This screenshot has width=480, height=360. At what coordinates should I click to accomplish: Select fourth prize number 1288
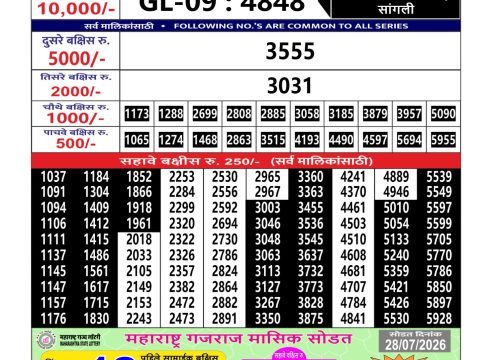pos(171,114)
